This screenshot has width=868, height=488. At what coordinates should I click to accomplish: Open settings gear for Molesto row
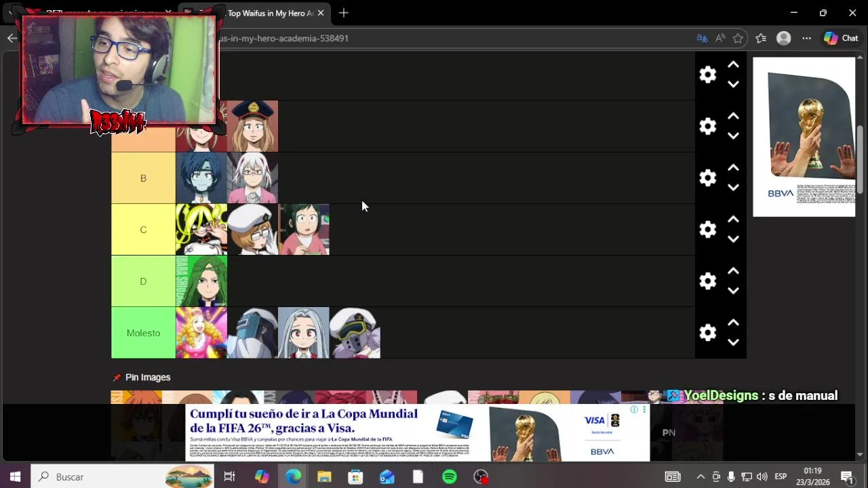[707, 332]
